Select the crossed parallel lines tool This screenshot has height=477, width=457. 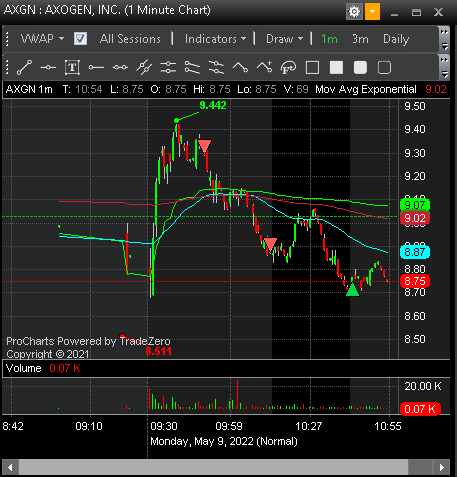pos(144,68)
